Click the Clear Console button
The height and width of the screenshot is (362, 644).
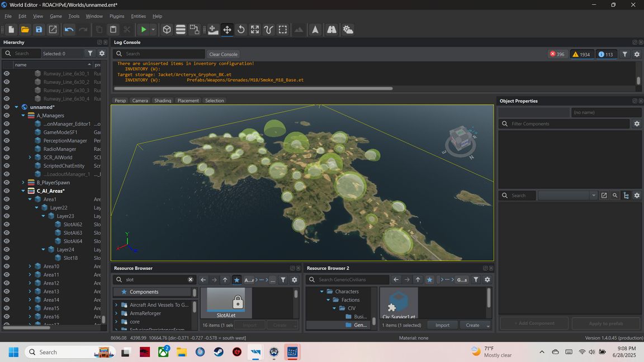click(x=223, y=54)
